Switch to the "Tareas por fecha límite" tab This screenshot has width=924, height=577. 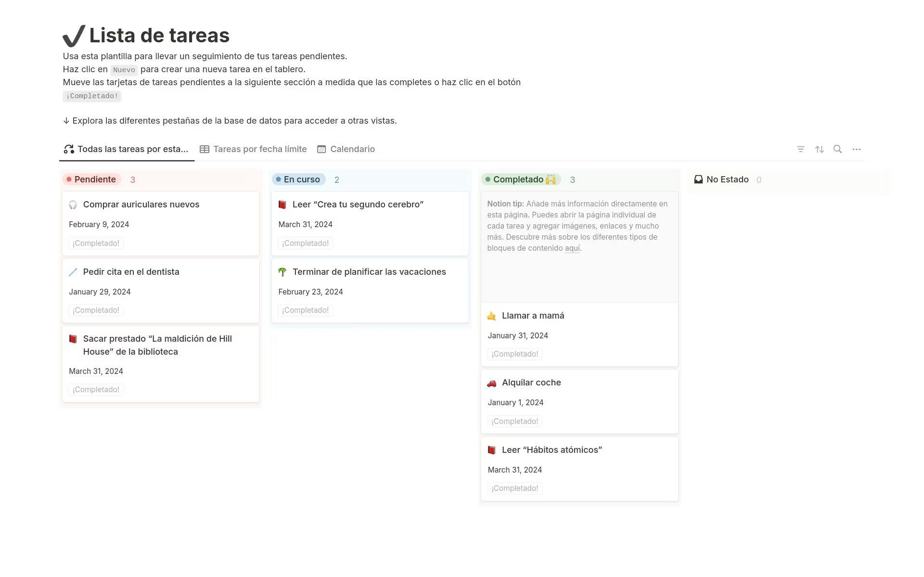[260, 149]
